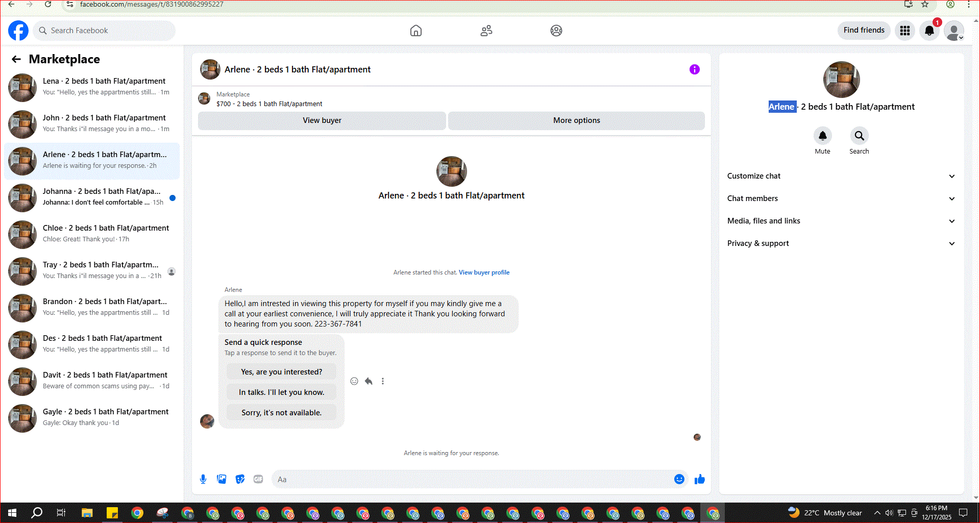The height and width of the screenshot is (523, 980).
Task: Show hidden system tray icons
Action: point(877,513)
